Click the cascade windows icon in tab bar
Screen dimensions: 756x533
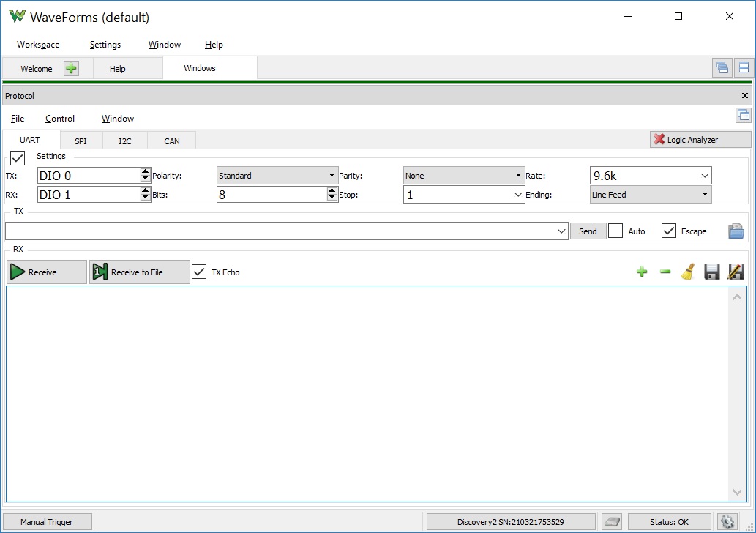tap(722, 67)
